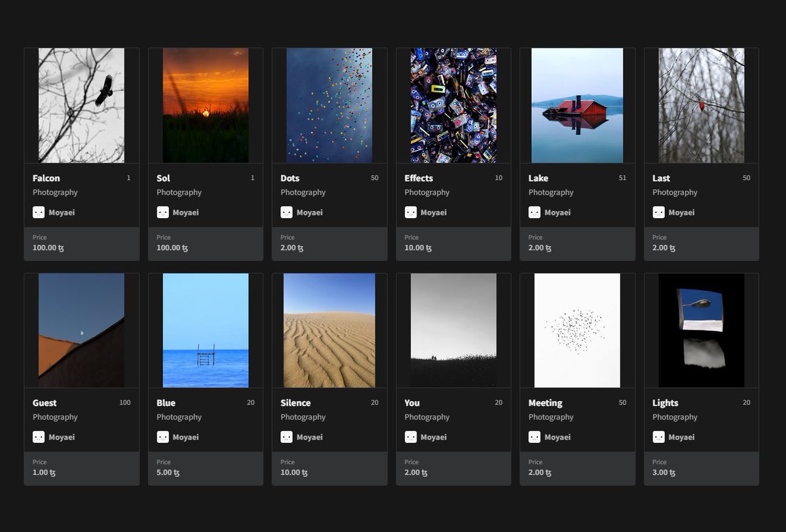Open the Meeting bird flock thumbnail
The height and width of the screenshot is (532, 786).
pos(577,330)
